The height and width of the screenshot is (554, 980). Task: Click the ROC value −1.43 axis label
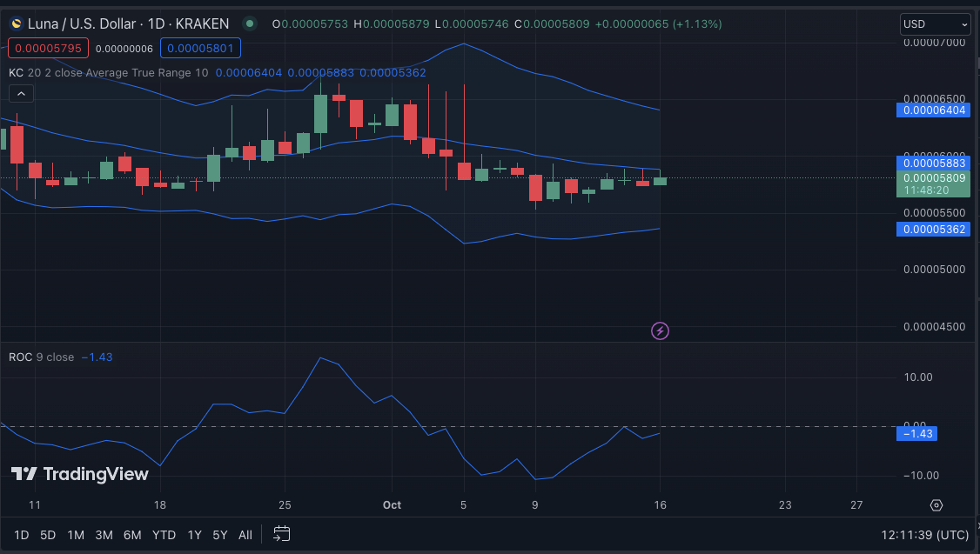click(916, 433)
